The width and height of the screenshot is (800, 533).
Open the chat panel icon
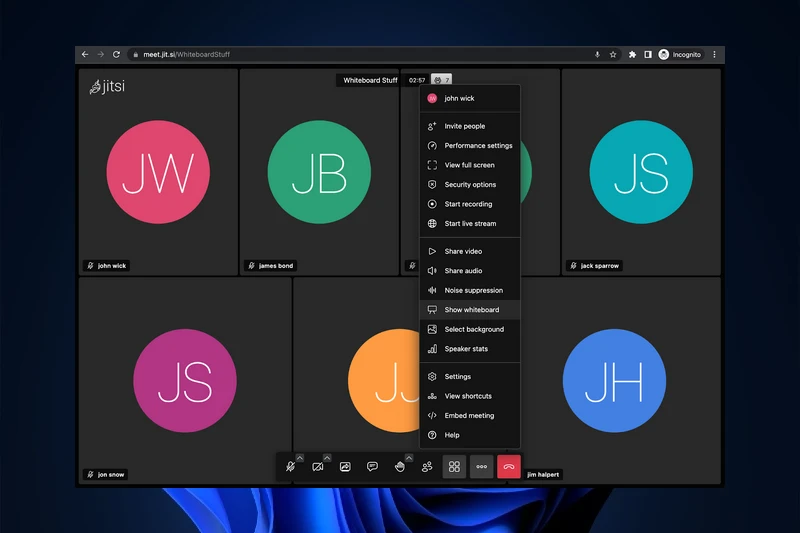pyautogui.click(x=372, y=467)
